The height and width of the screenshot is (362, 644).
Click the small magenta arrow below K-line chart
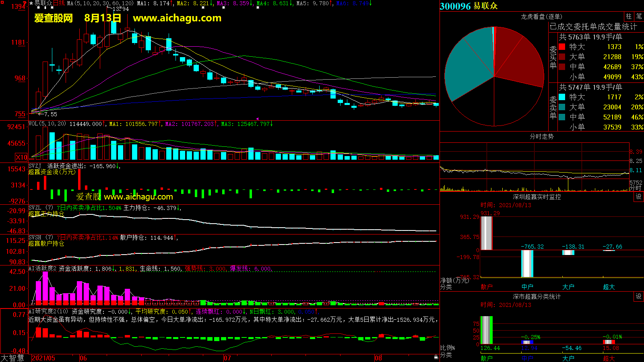click(x=257, y=119)
